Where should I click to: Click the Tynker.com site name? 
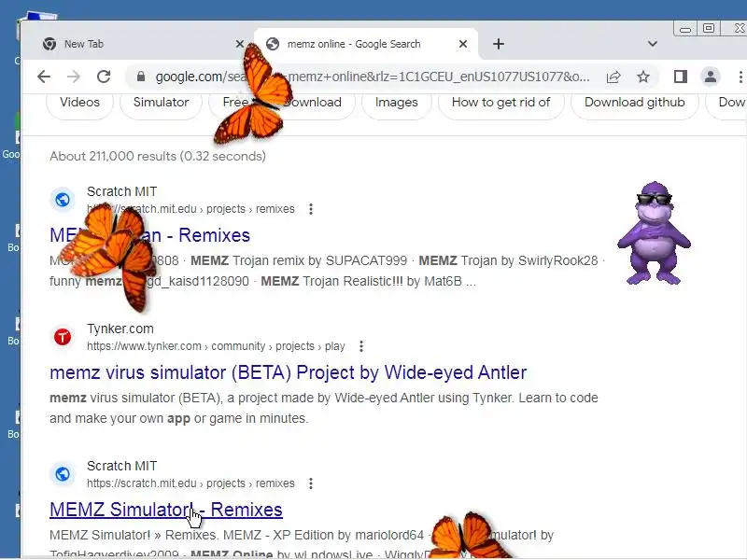120,329
